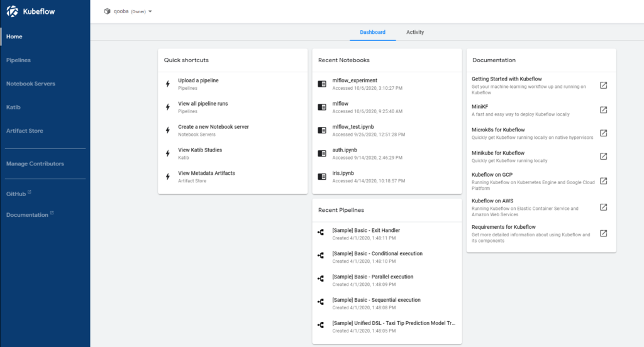This screenshot has height=347, width=644.
Task: Switch to the Dashboard tab
Action: coord(372,32)
